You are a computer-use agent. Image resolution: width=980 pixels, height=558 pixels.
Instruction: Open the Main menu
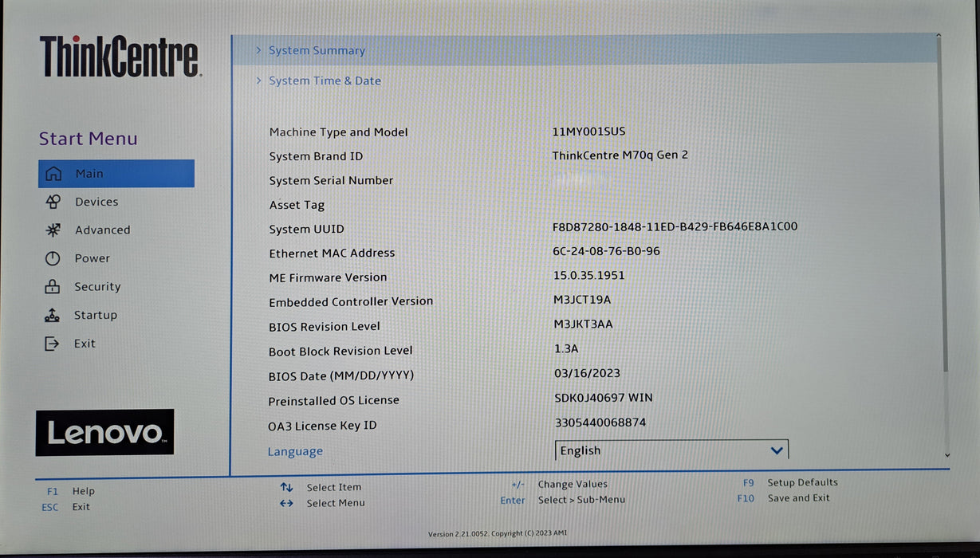(x=116, y=174)
